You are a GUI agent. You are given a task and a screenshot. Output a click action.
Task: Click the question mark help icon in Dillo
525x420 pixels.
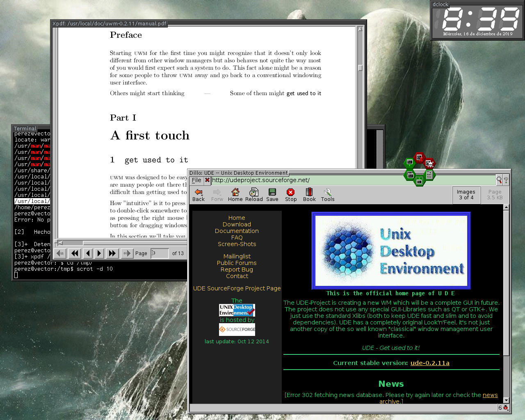coord(506,180)
